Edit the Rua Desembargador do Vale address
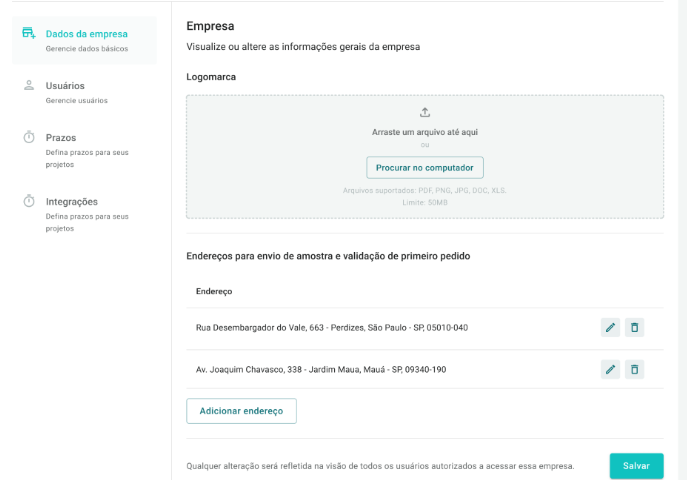This screenshot has width=687, height=480. (610, 328)
